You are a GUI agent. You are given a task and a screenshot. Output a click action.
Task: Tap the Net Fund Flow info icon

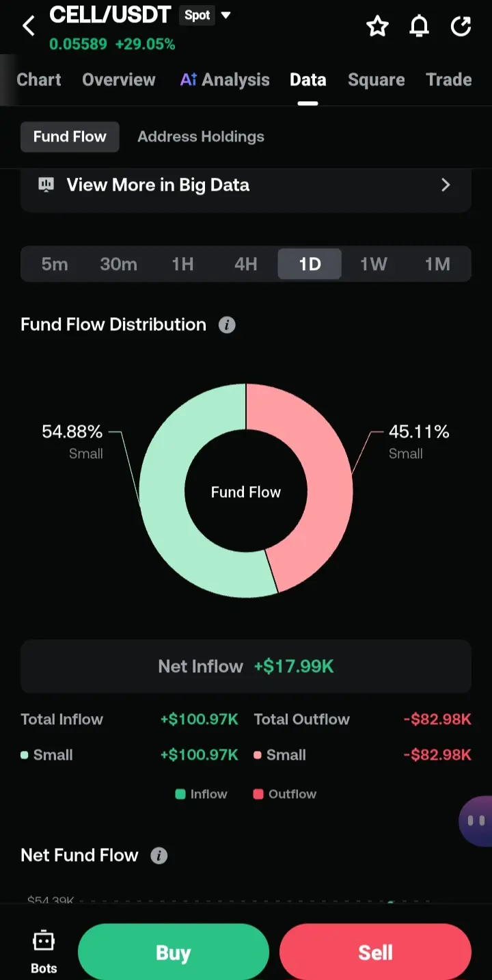[159, 856]
